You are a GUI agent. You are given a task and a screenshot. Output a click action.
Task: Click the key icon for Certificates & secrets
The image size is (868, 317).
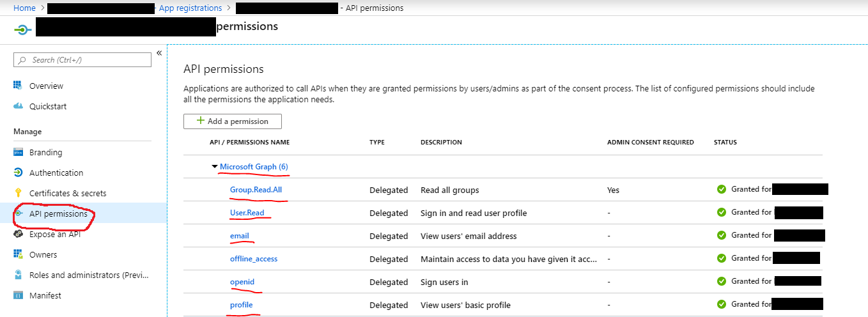click(x=18, y=193)
